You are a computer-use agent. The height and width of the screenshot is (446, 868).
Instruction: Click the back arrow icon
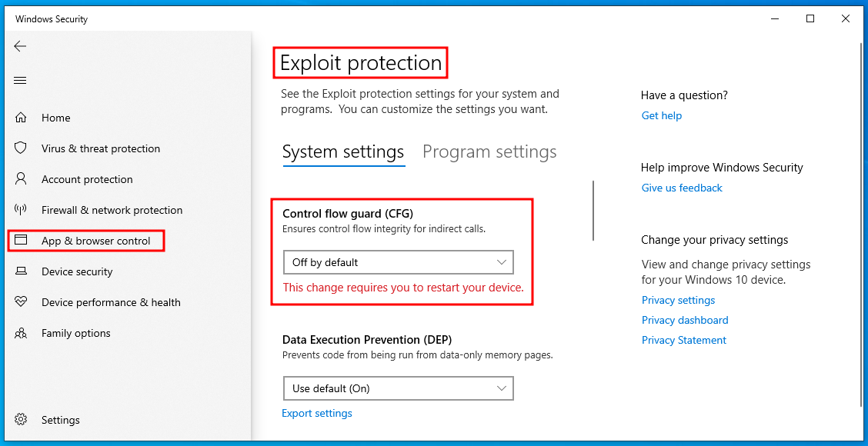[x=20, y=46]
